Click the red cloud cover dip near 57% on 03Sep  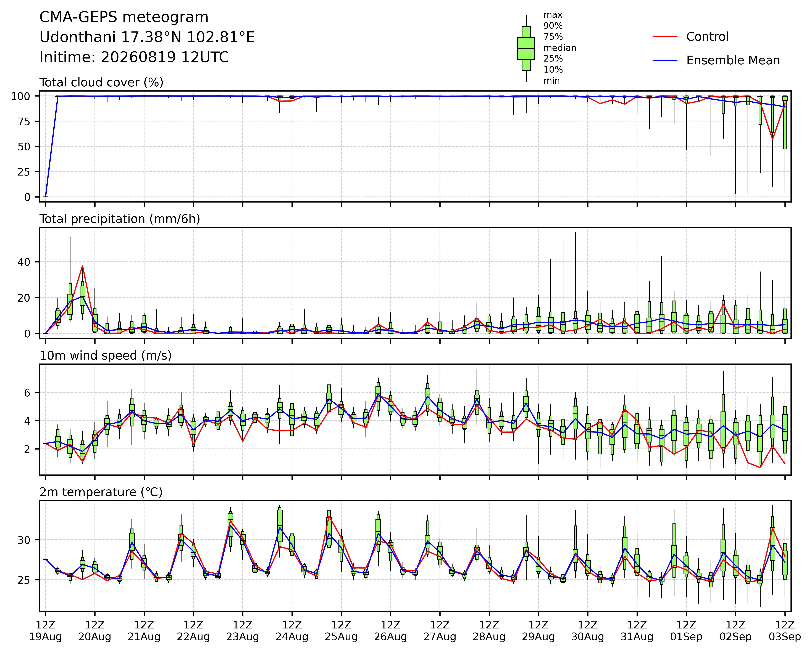pos(772,139)
